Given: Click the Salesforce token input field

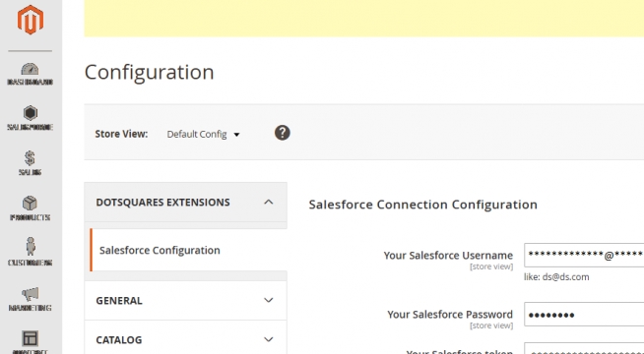Looking at the screenshot, I should click(x=584, y=349).
